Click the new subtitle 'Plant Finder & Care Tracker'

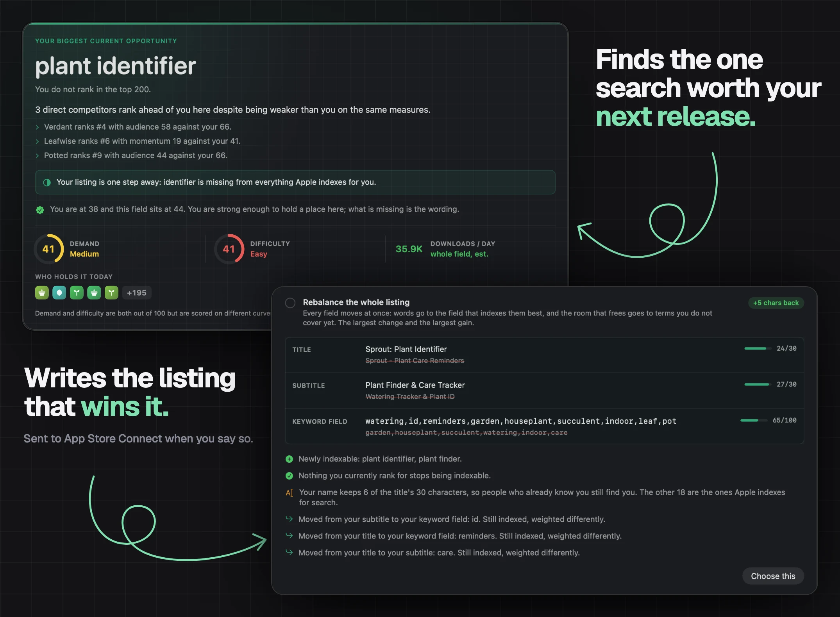[415, 385]
